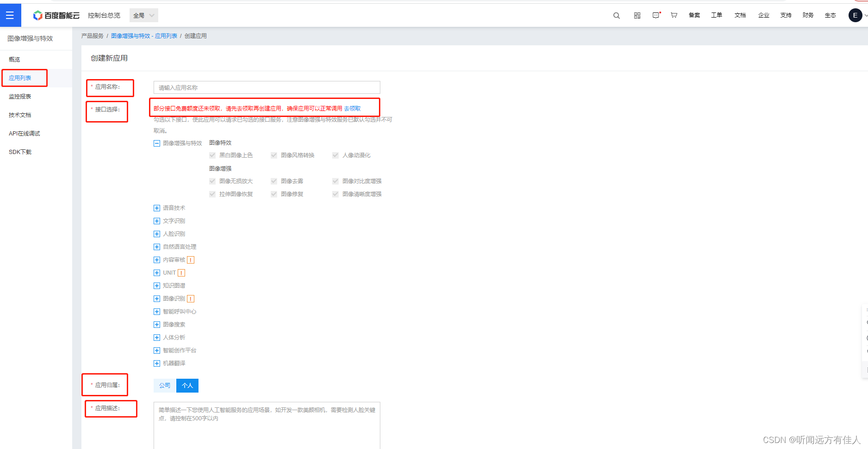Expand the 图像识别 node

[157, 299]
